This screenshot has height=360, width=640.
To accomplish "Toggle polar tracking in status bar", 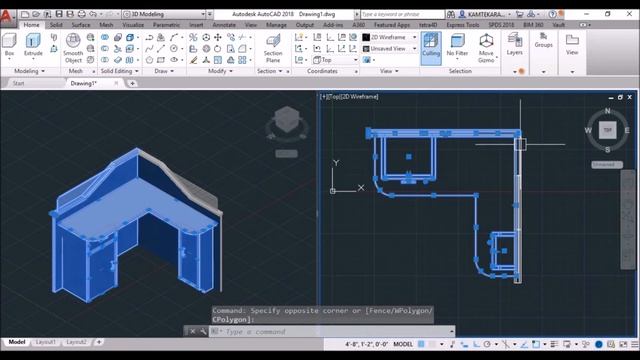I will (487, 344).
